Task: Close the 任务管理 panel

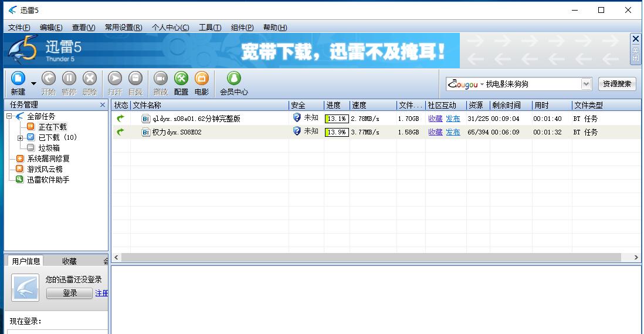Action: coord(103,104)
